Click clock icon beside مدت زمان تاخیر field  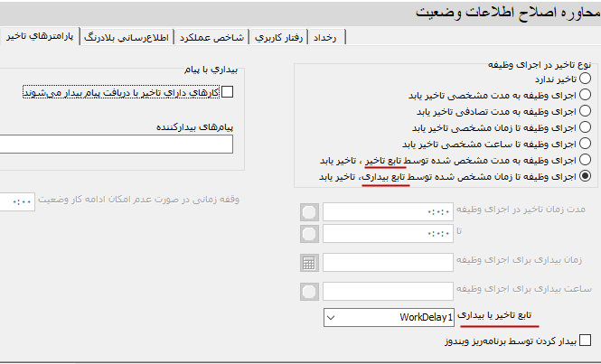(x=310, y=211)
